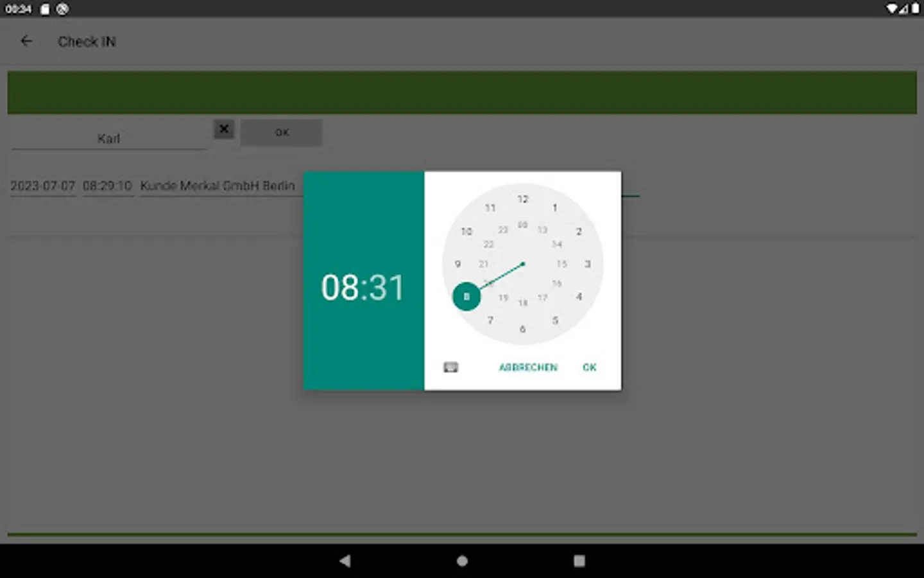Pick hour 3 on the clock dial
Viewport: 924px width, 578px height.
[x=587, y=264]
